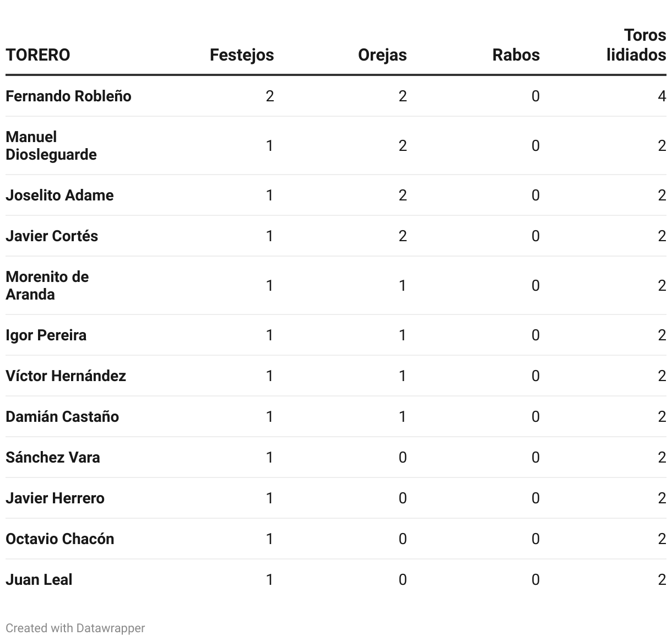Viewport: 672px width, 641px height.
Task: Click the Juan Leal row name
Action: click(39, 580)
